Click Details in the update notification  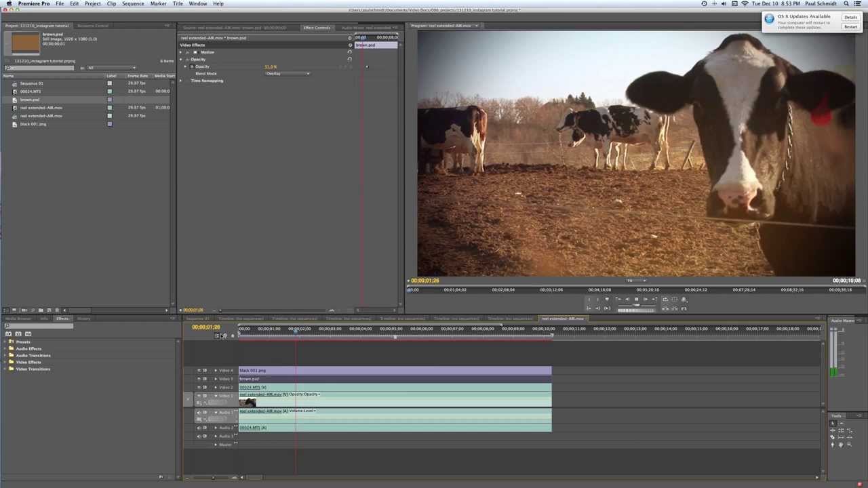pos(850,17)
